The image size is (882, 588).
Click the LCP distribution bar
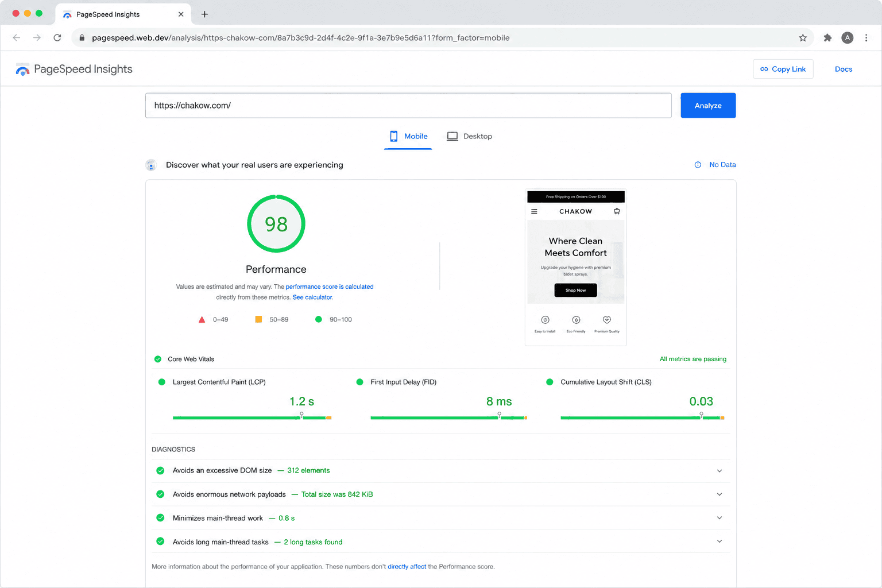[252, 418]
